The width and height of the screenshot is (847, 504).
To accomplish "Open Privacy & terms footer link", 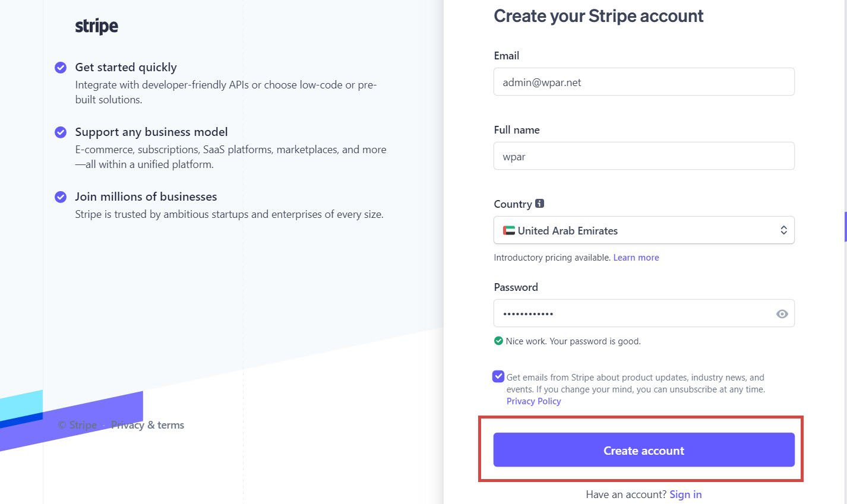I will 147,425.
